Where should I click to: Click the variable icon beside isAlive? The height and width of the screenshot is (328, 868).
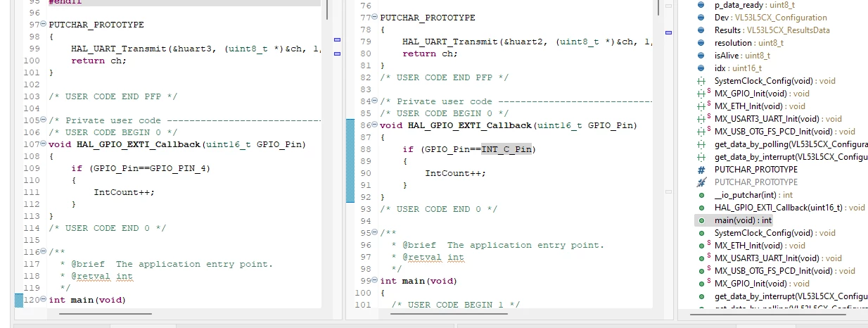[701, 56]
